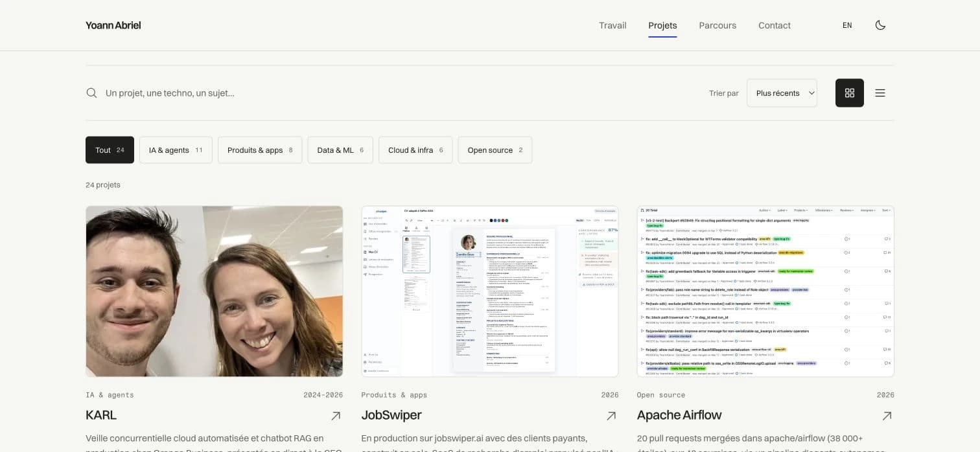Open the JobSwiper screenshot thumbnail
Screen dimensions: 980x452
pyautogui.click(x=490, y=291)
